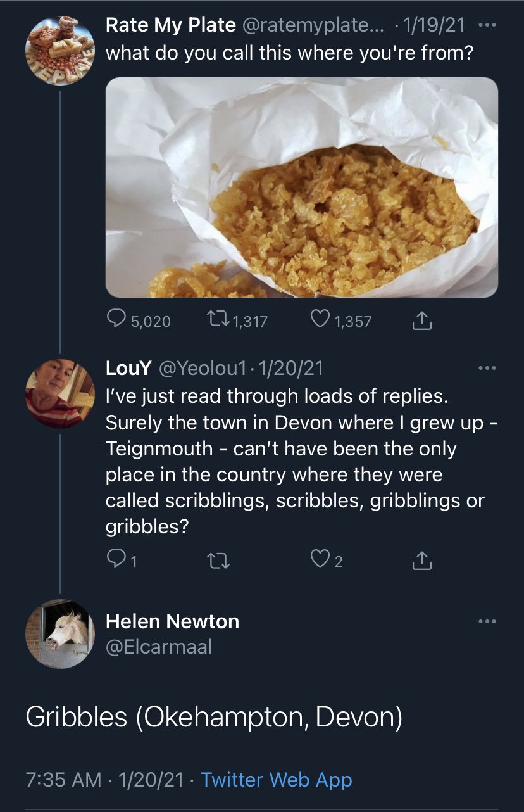This screenshot has height=812, width=524.
Task: Open the Helen Newton display name
Action: (x=173, y=621)
